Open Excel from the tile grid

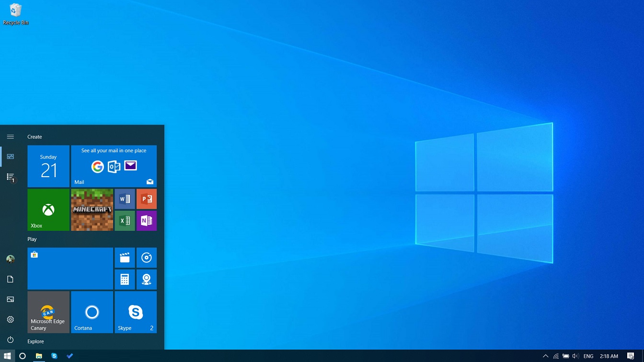tap(125, 221)
